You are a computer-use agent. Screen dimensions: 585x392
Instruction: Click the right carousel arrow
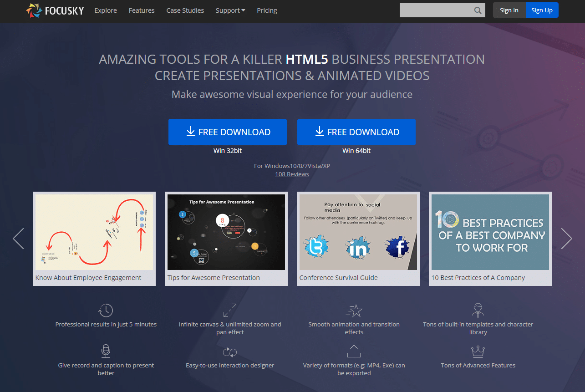coord(566,238)
